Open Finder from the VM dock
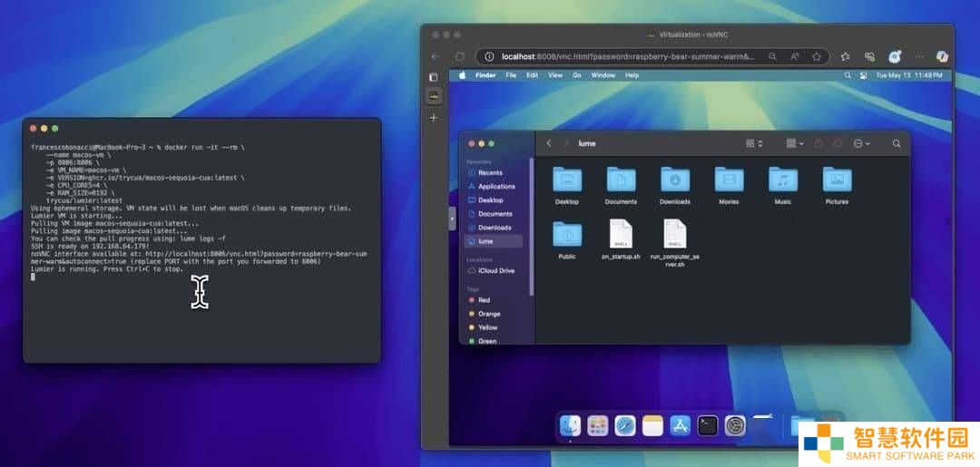980x467 pixels. pos(570,426)
